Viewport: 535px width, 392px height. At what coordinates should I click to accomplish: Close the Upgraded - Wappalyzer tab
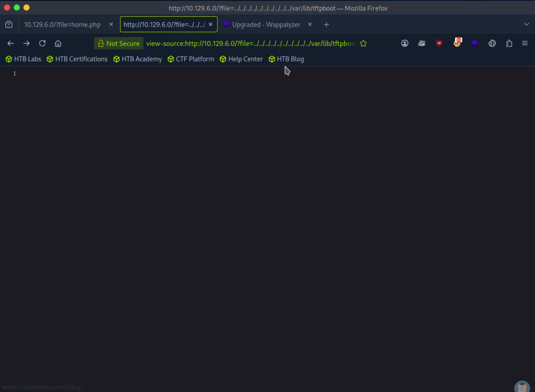[x=310, y=25]
